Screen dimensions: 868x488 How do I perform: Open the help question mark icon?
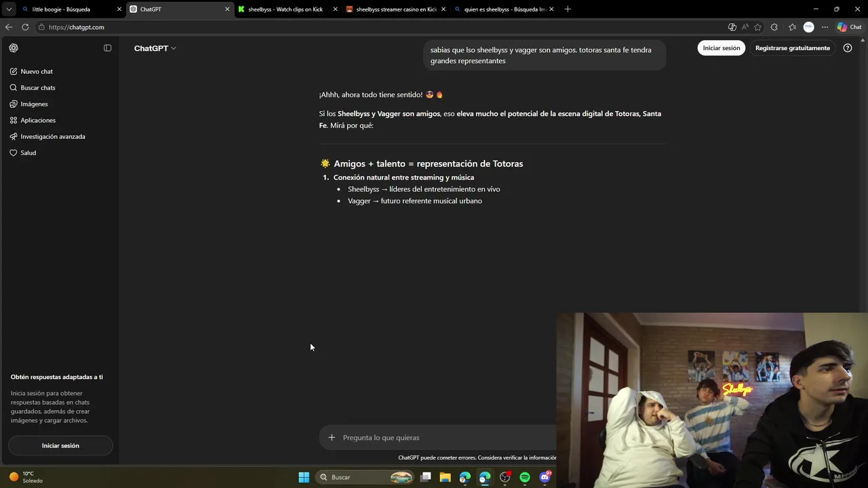[848, 48]
